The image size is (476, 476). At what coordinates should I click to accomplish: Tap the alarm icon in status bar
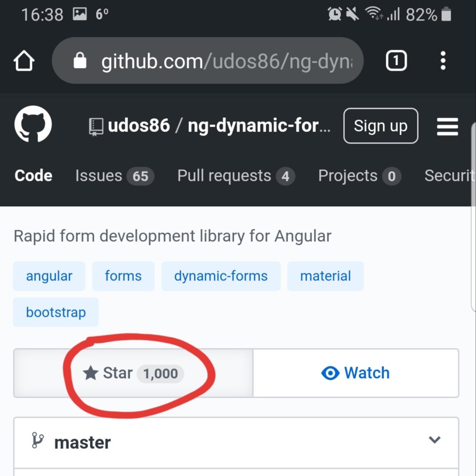[334, 14]
